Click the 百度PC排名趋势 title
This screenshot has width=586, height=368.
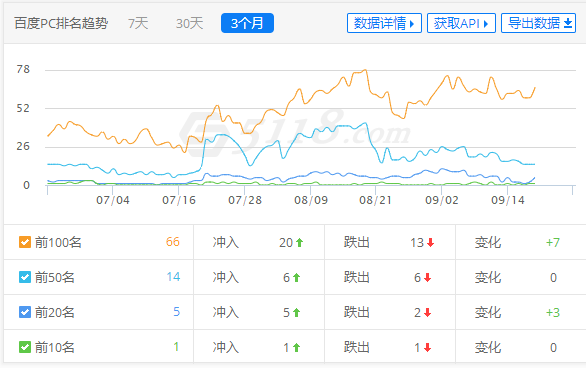click(x=61, y=23)
